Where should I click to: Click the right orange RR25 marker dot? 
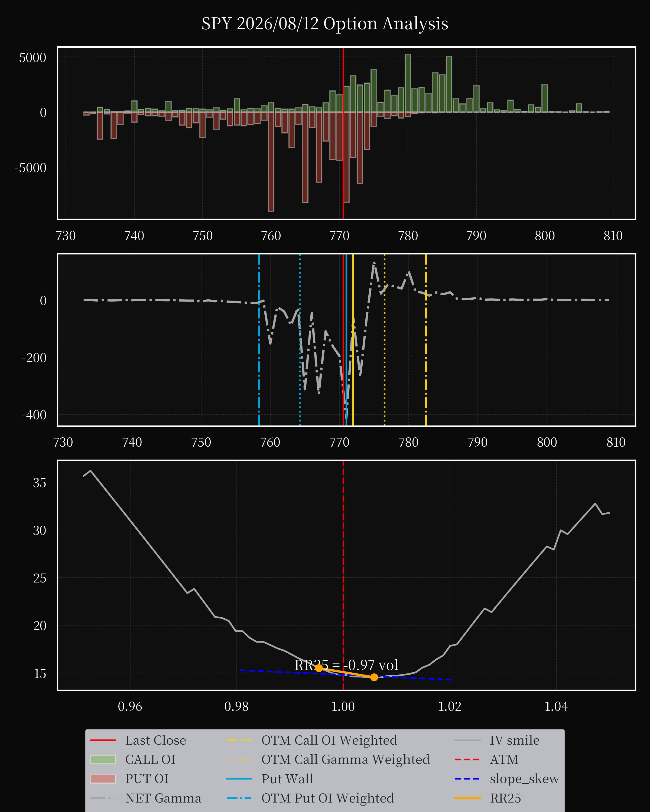(x=374, y=677)
